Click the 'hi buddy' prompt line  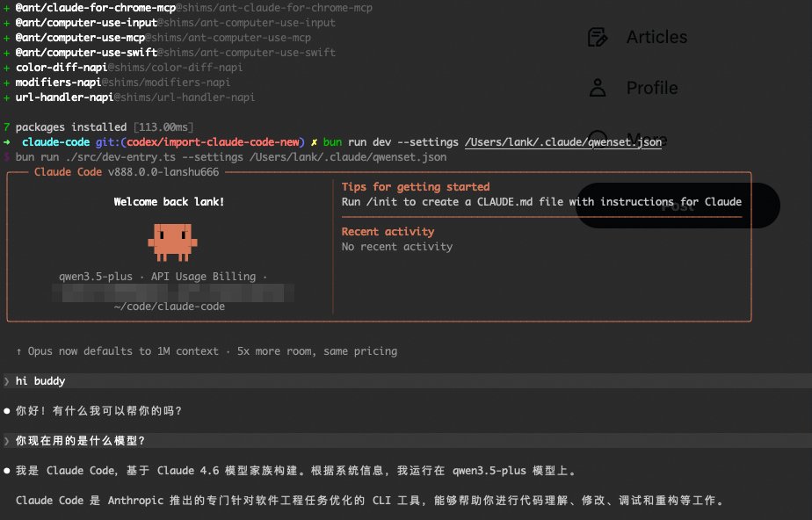click(406, 381)
